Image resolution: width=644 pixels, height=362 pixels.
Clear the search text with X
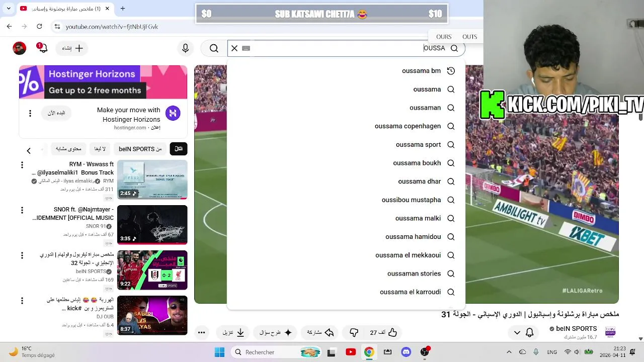click(x=234, y=48)
